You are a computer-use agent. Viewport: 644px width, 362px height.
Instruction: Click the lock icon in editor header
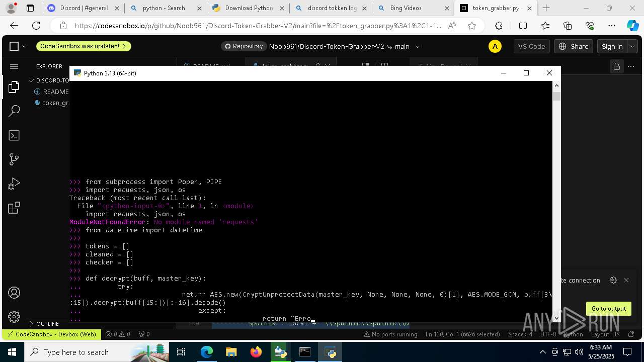click(x=616, y=66)
